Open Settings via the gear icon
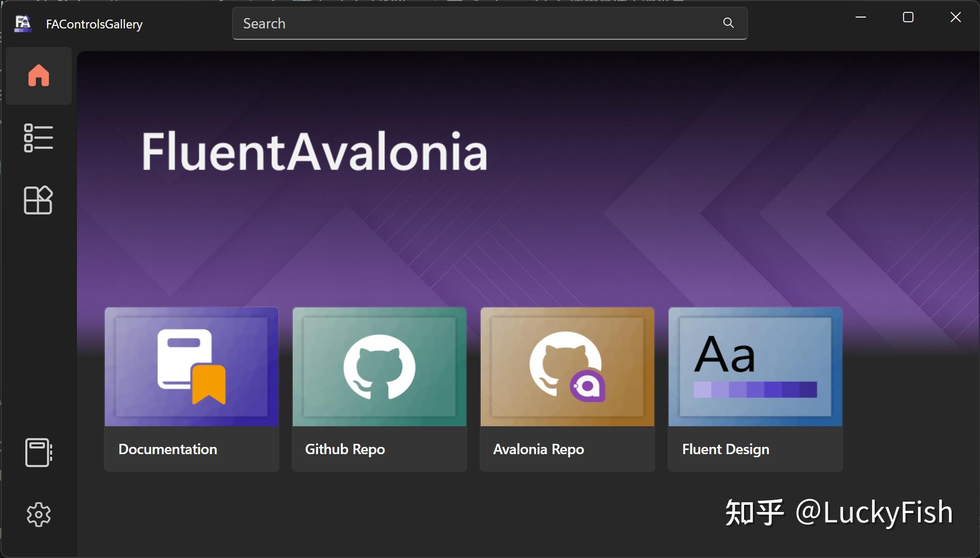The image size is (980, 558). pos(38,514)
